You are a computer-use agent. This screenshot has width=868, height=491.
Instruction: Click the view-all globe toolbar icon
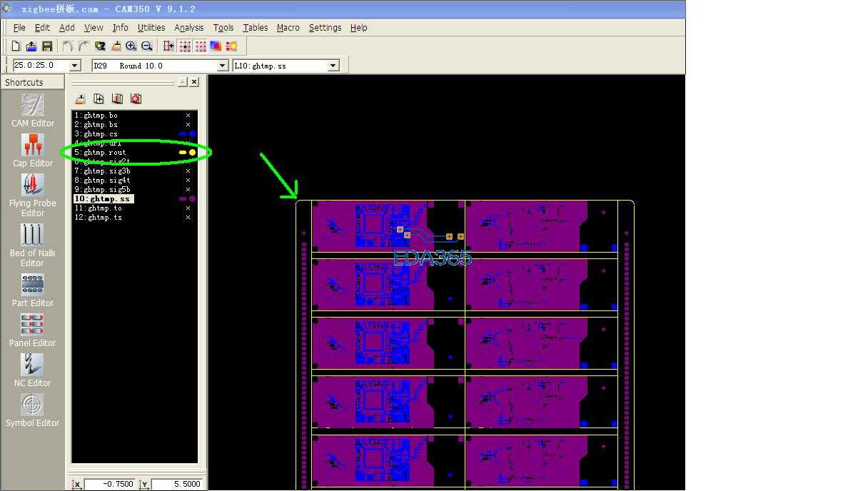(x=100, y=46)
